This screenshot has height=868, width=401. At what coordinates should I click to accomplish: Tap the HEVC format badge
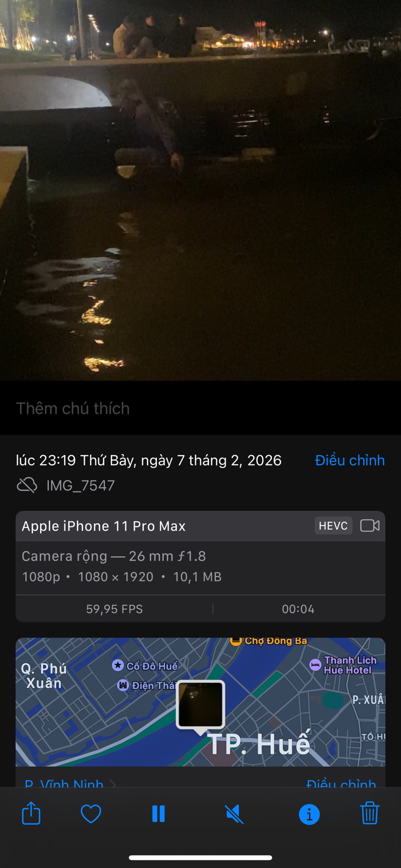pyautogui.click(x=333, y=526)
